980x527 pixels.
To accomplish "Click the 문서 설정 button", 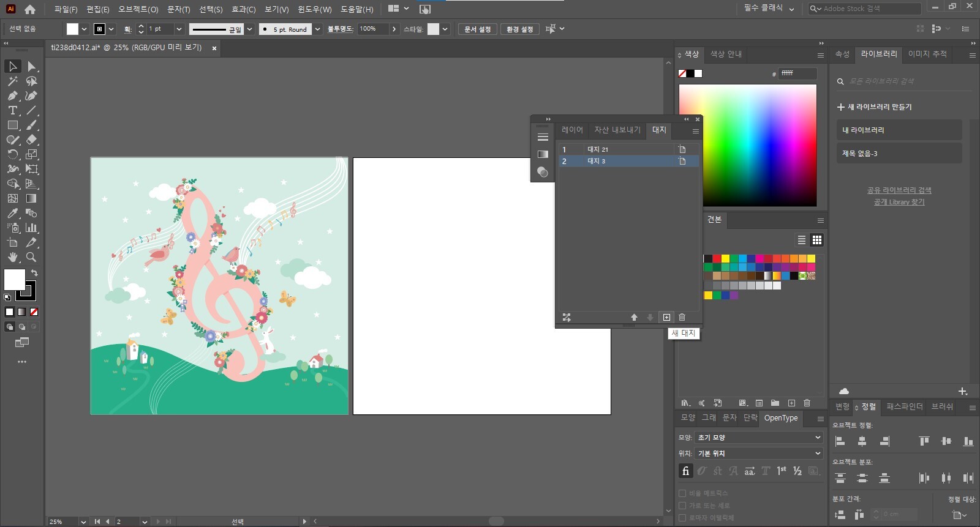I will 477,29.
